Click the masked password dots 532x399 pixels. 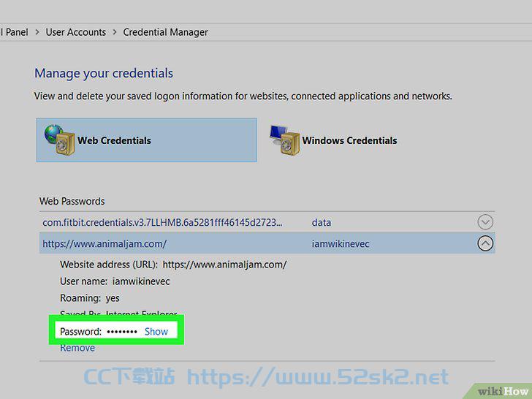coord(122,332)
